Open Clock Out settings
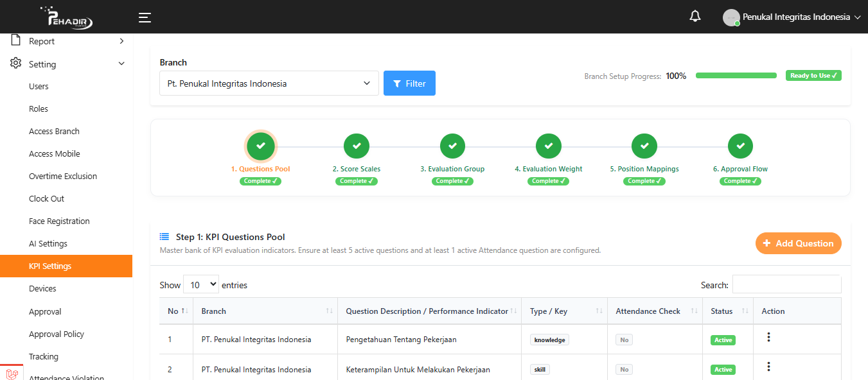Viewport: 868px width, 380px height. [47, 198]
